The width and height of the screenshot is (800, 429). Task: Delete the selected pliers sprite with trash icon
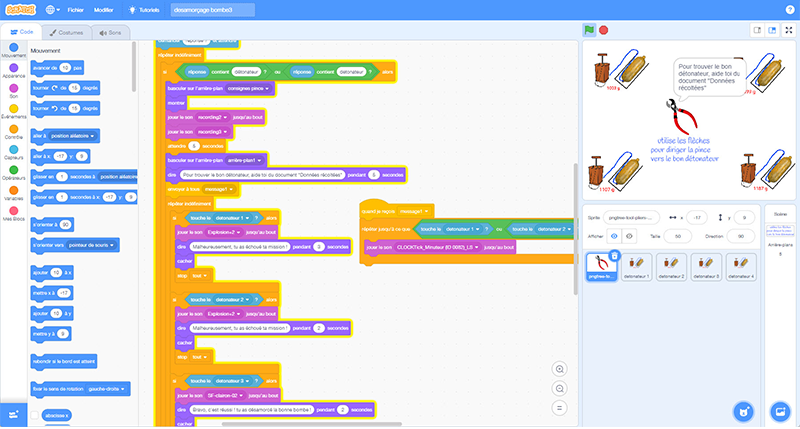pos(616,256)
